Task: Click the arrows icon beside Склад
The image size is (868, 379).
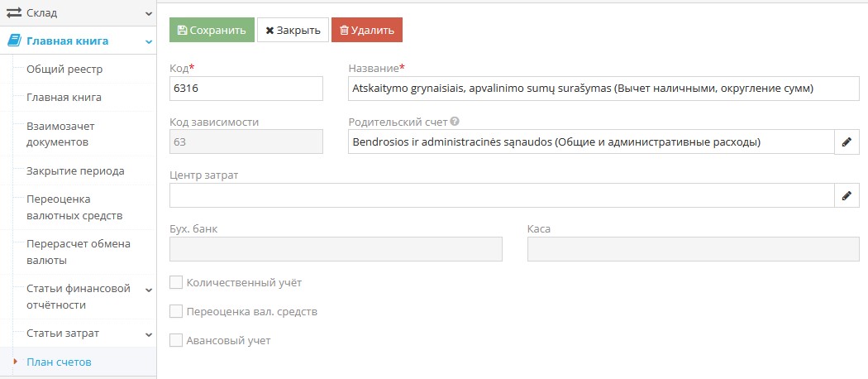Action: [x=14, y=13]
